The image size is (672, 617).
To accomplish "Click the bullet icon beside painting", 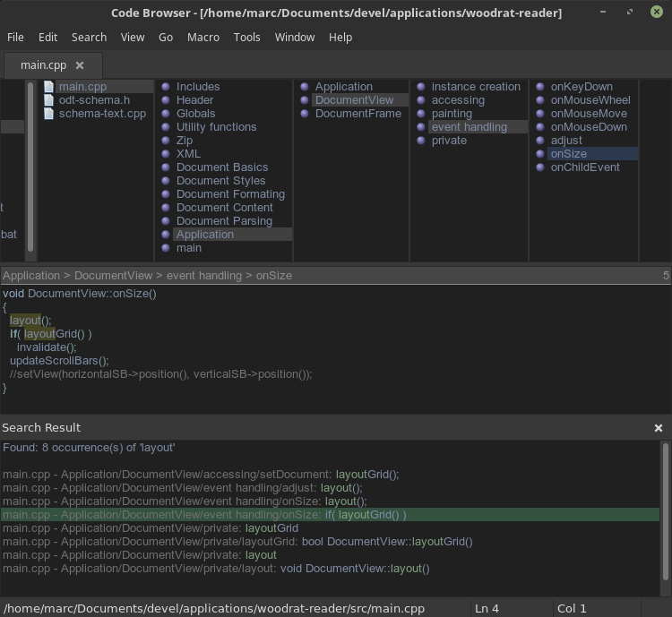I will click(x=421, y=114).
